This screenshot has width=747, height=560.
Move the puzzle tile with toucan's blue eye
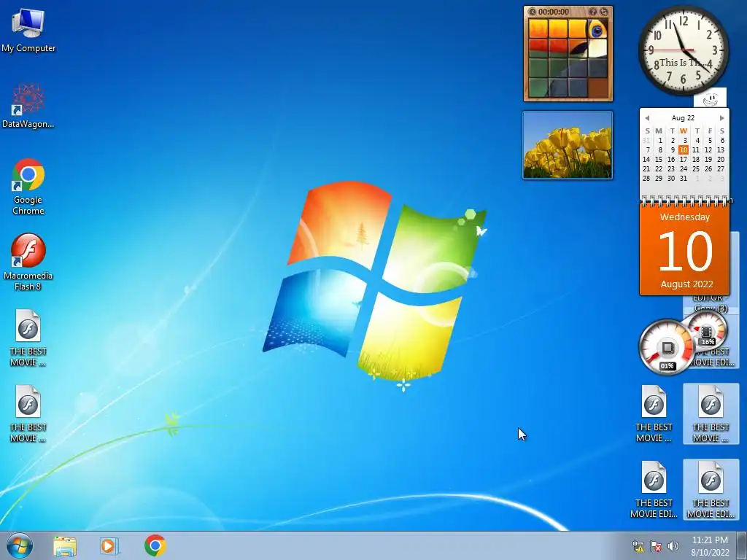pyautogui.click(x=597, y=29)
